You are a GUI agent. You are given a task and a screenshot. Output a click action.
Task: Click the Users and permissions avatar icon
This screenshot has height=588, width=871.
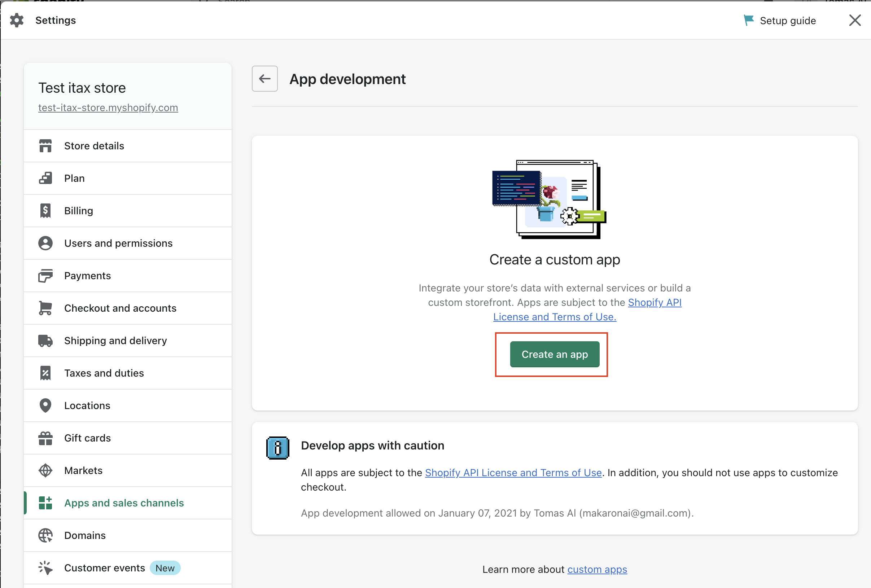tap(45, 243)
